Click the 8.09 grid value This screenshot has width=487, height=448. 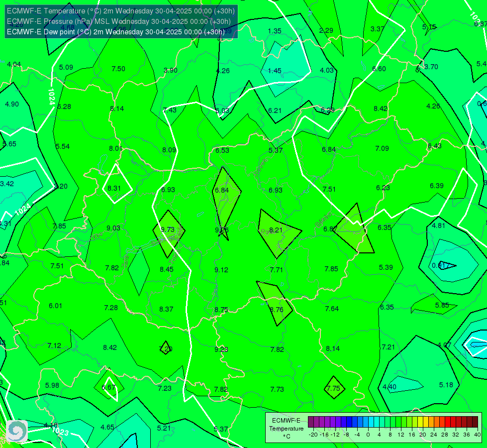[x=169, y=150]
